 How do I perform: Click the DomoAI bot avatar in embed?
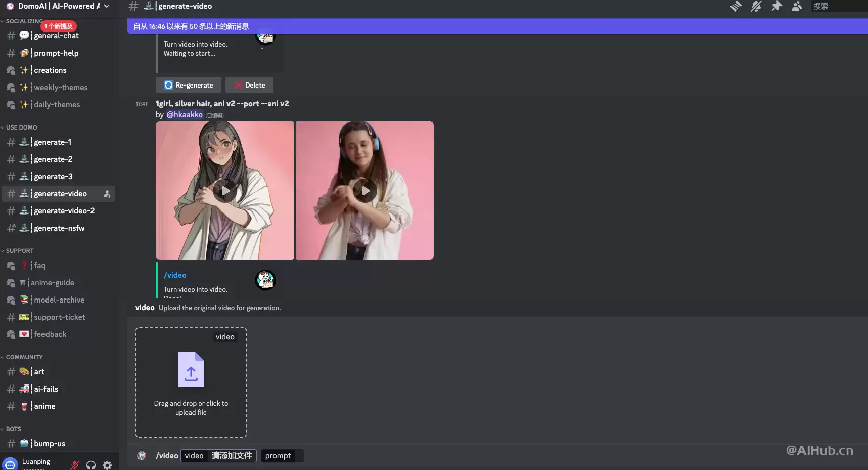pos(265,280)
